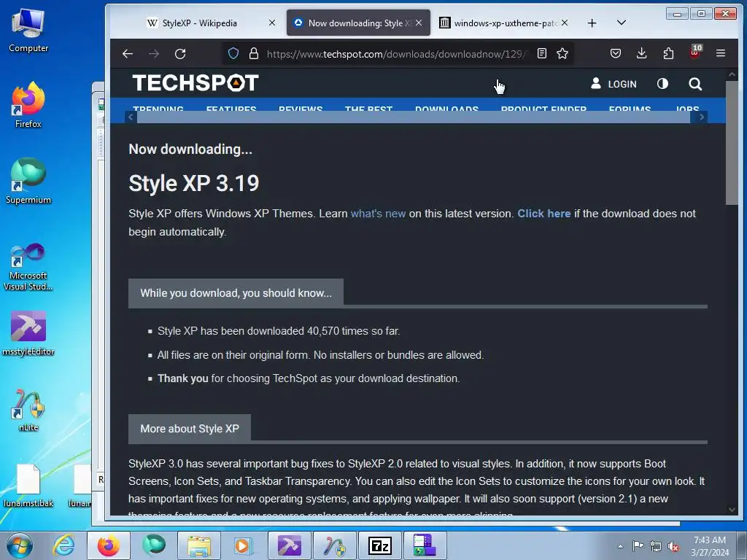
Task: Select the Supermium desktop shortcut
Action: click(28, 181)
